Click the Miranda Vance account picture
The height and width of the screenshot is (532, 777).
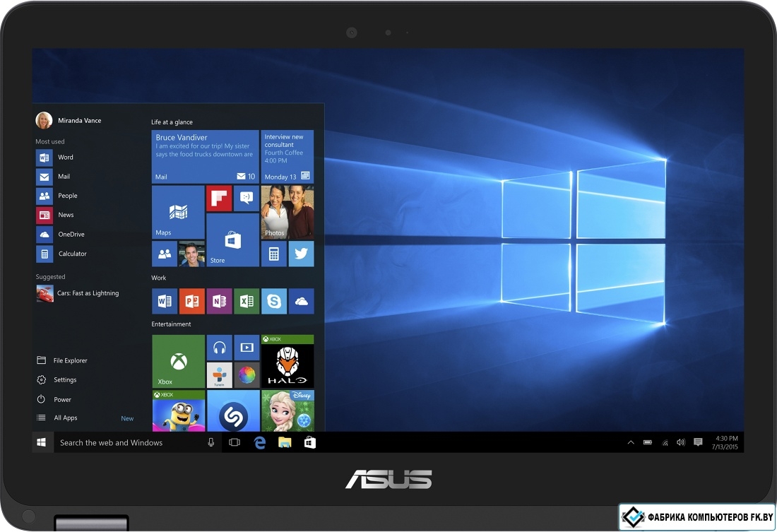[44, 121]
